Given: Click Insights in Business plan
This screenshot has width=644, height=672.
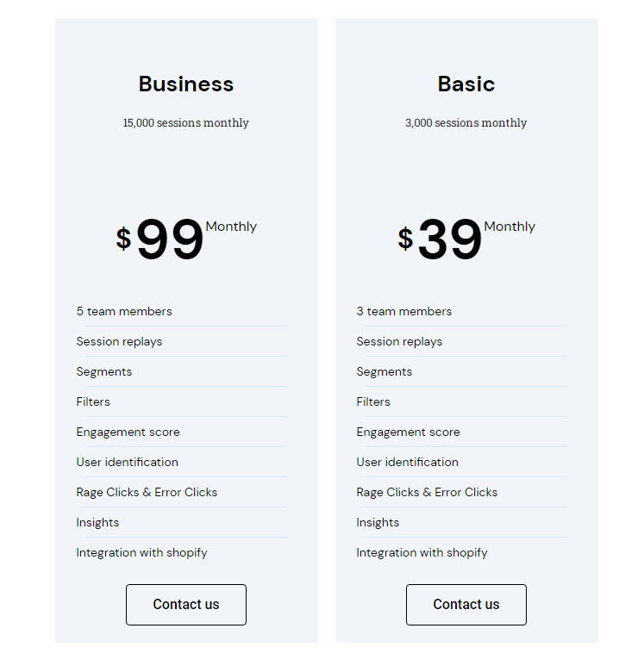Looking at the screenshot, I should [97, 523].
